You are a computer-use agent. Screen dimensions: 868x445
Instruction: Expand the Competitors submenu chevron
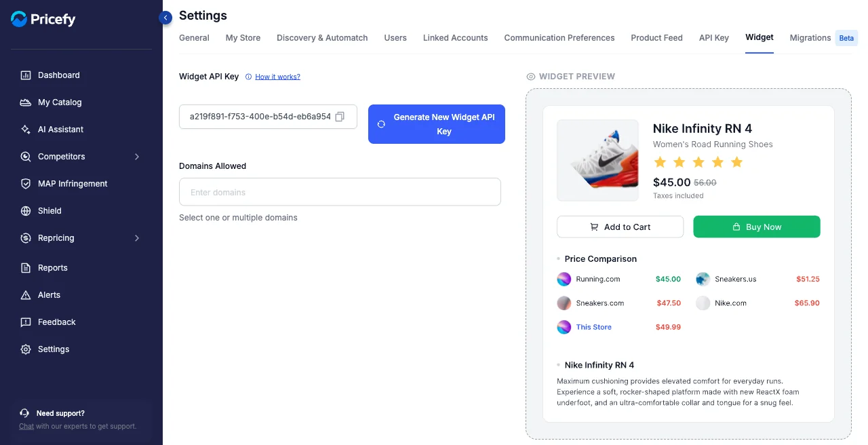click(x=137, y=157)
